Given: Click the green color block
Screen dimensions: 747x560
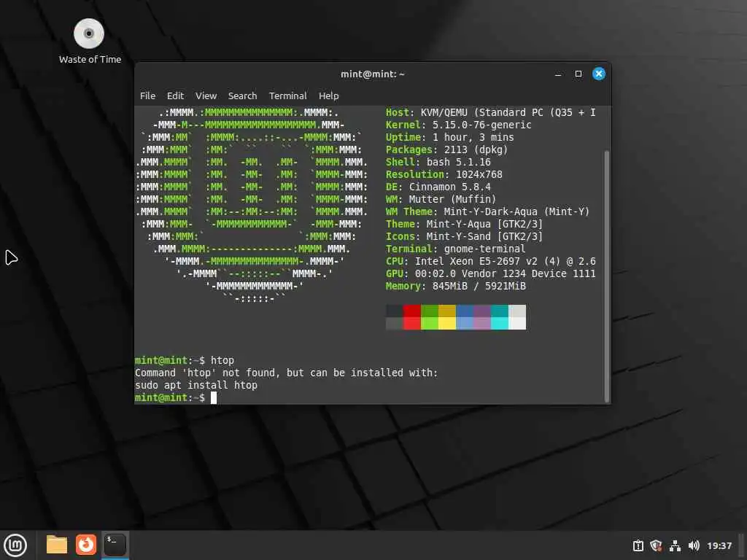Looking at the screenshot, I should (x=430, y=317).
